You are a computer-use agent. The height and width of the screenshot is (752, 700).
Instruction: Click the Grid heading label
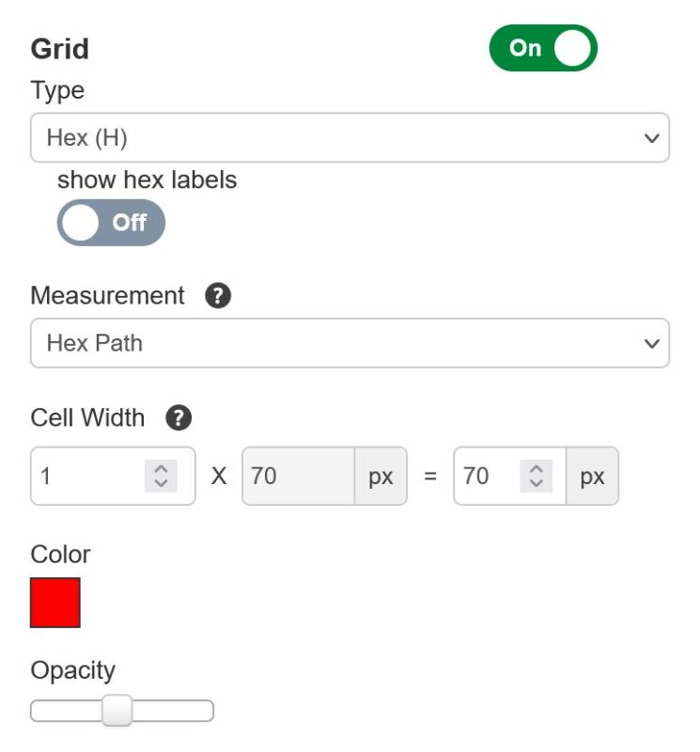pos(60,48)
